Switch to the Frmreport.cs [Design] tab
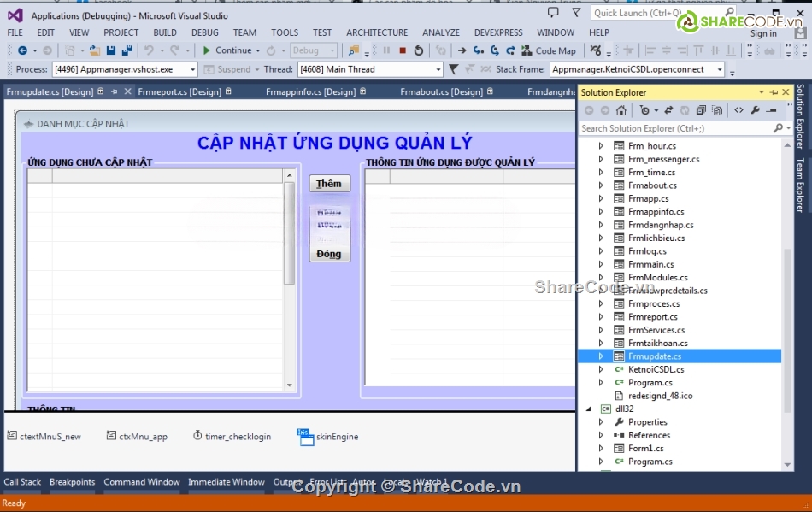This screenshot has height=512, width=812. pyautogui.click(x=179, y=91)
